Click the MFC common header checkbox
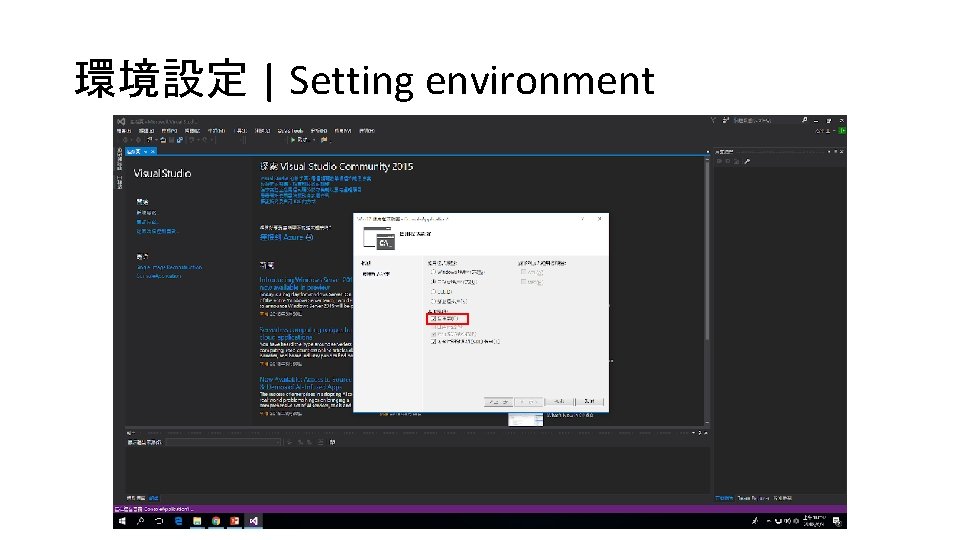 pos(523,282)
